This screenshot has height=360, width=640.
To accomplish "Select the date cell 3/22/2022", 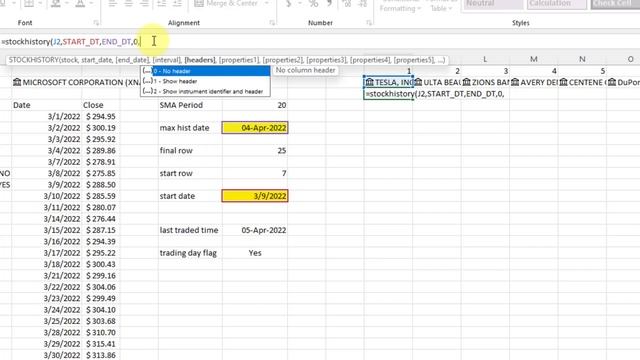I will click(x=47, y=287).
